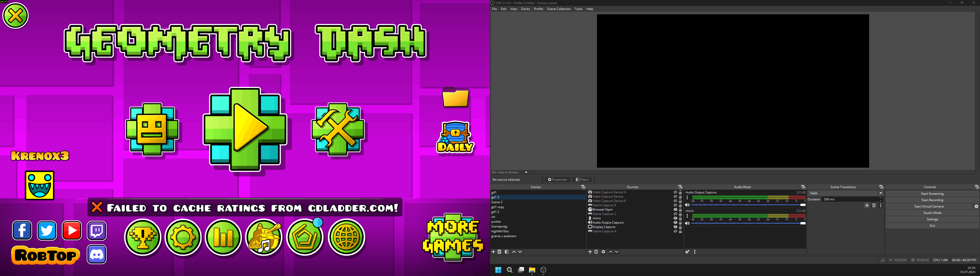Show the Video Capture Device 4 source
This screenshot has height=276, width=980.
pos(676,192)
